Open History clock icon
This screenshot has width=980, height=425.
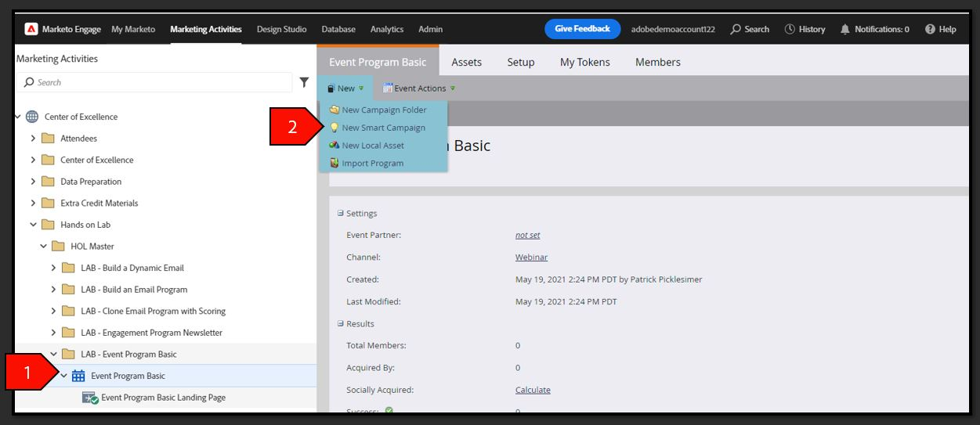click(x=790, y=29)
